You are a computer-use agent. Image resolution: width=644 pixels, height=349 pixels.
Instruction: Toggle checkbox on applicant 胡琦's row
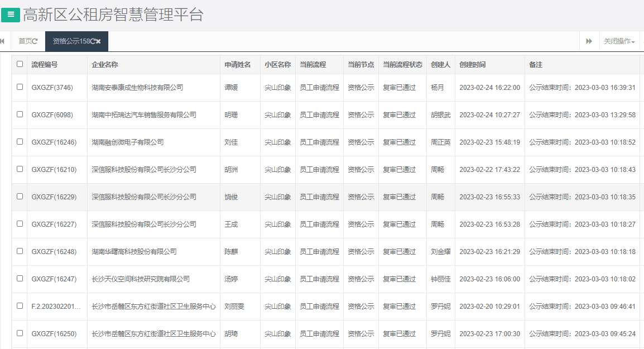coord(20,333)
